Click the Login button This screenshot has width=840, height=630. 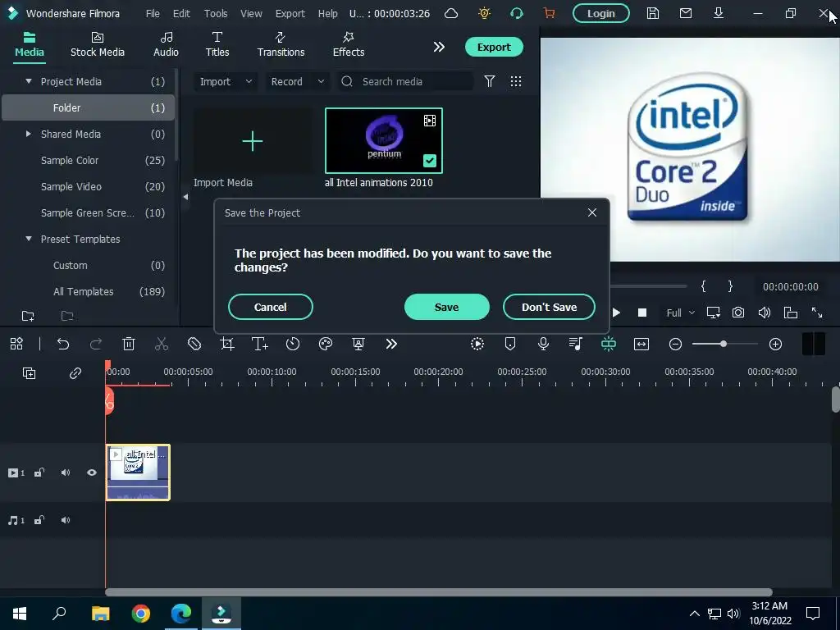(x=601, y=13)
